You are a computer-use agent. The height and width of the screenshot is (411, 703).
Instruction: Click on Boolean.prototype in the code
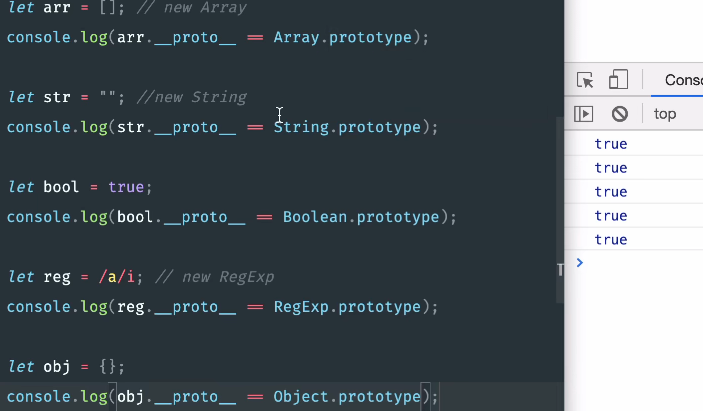coord(361,217)
